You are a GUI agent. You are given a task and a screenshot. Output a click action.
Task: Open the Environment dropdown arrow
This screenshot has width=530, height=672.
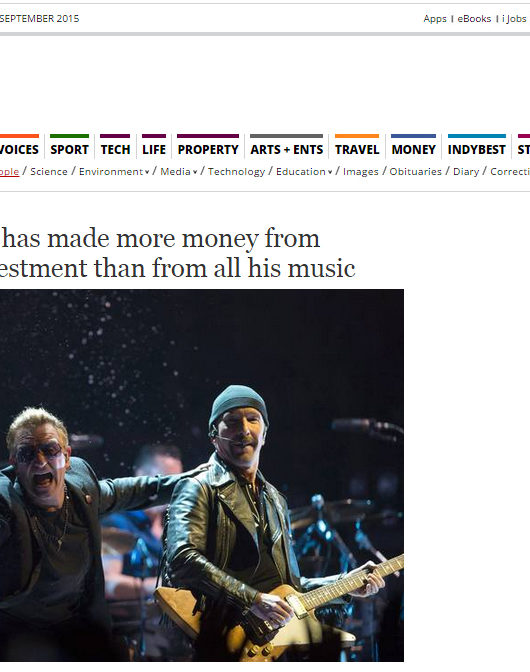pyautogui.click(x=147, y=172)
